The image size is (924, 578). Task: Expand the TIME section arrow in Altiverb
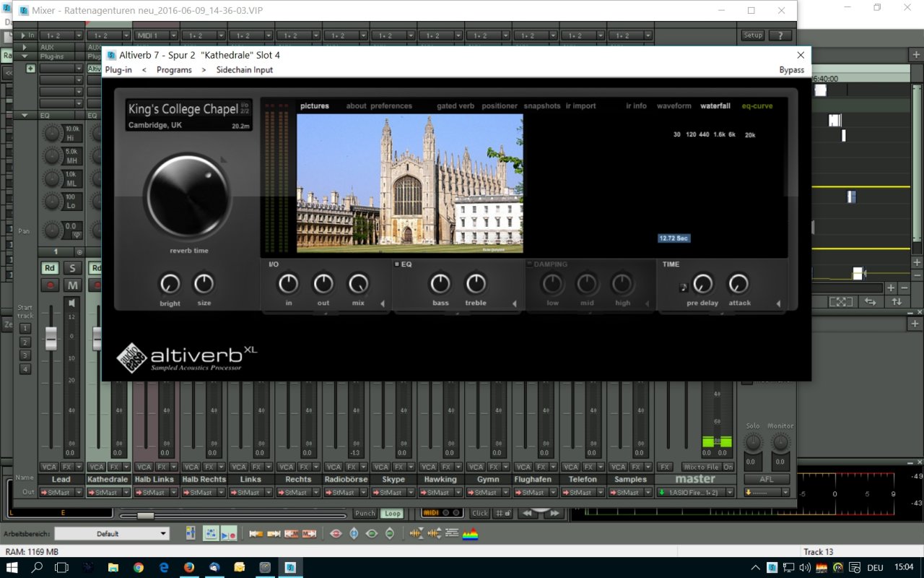(x=778, y=303)
